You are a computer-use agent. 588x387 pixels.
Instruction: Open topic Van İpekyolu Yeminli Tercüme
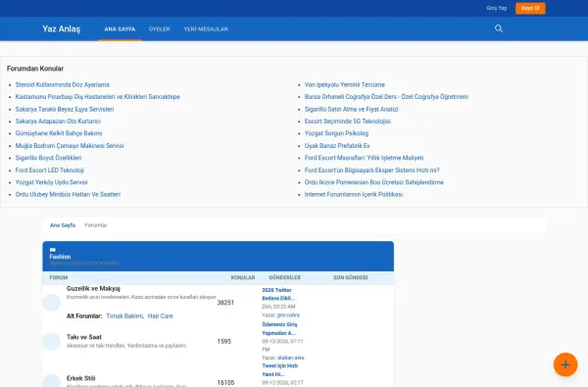tap(345, 85)
